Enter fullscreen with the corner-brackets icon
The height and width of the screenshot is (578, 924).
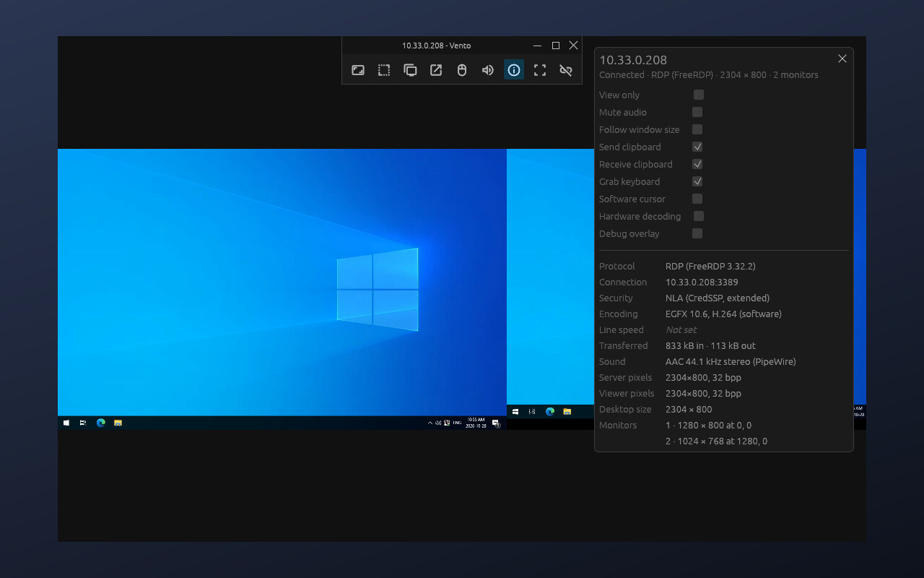[540, 70]
